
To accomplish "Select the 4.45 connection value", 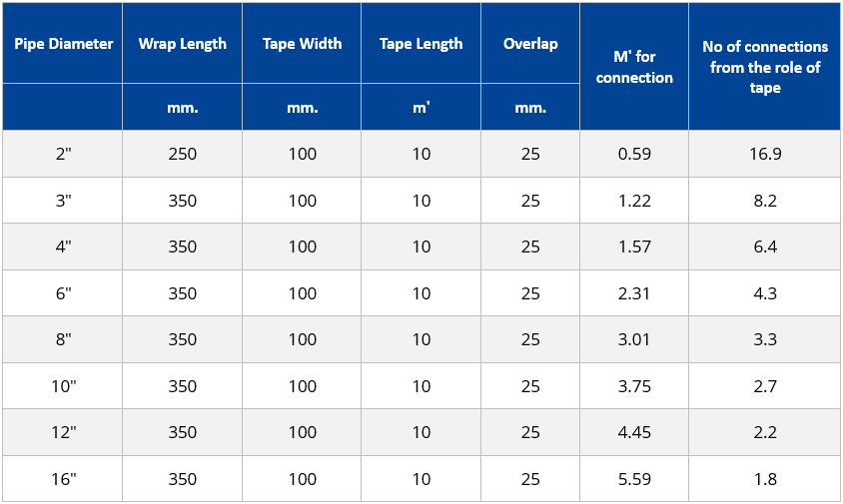I will pos(634,432).
